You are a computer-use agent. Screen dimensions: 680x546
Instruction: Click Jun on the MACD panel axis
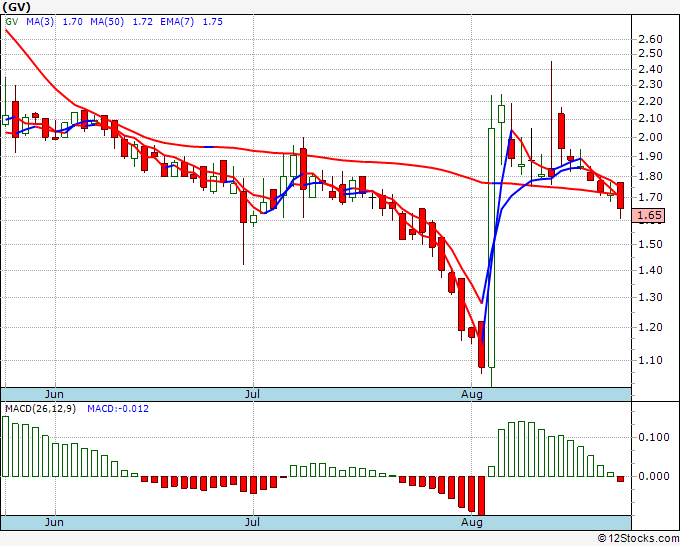tap(54, 522)
